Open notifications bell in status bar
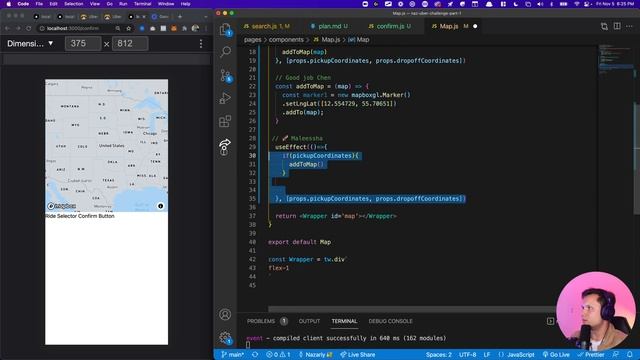The image size is (640, 360). pyautogui.click(x=630, y=355)
